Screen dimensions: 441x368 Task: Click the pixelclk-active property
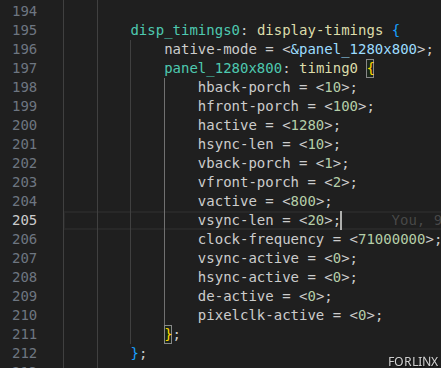(261, 315)
